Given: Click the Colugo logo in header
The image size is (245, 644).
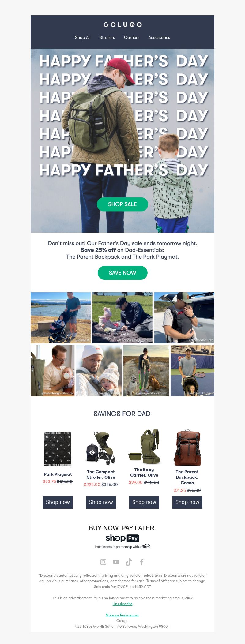Looking at the screenshot, I should [123, 24].
